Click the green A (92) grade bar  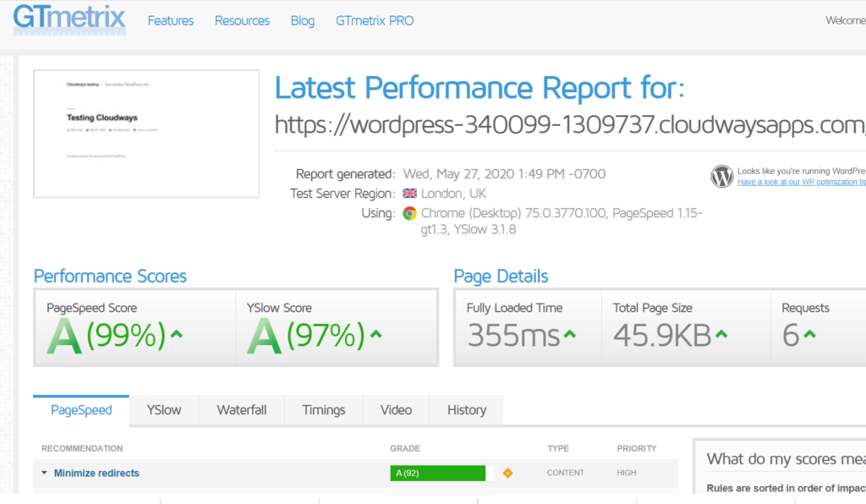point(438,473)
